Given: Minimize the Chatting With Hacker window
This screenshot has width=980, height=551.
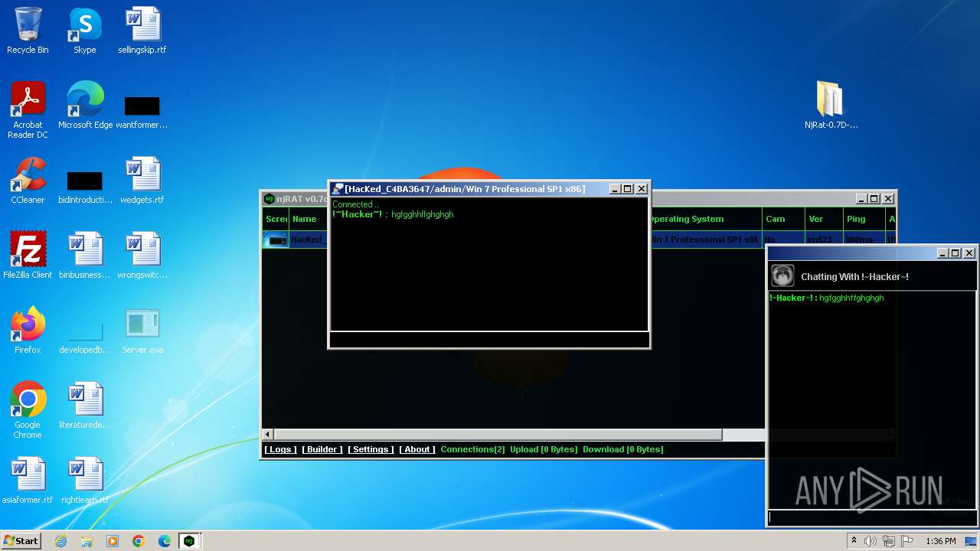Looking at the screenshot, I should point(942,253).
